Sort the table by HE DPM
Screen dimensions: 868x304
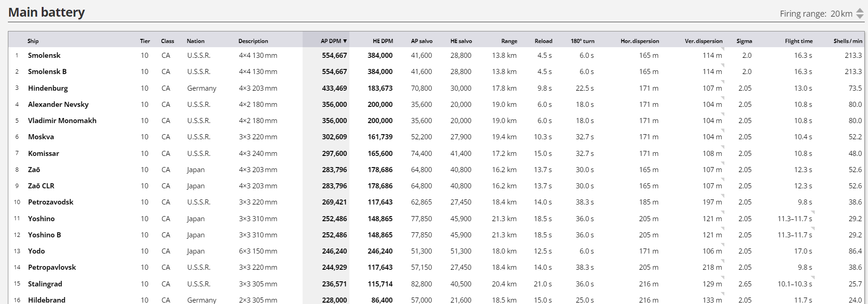tap(382, 41)
